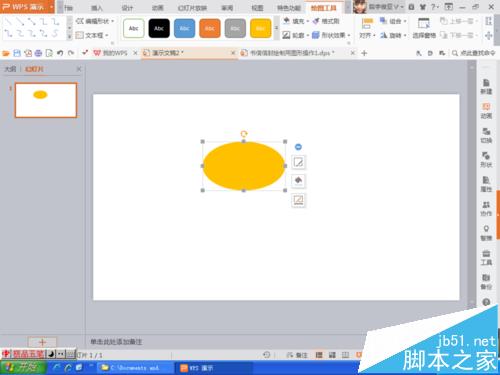The height and width of the screenshot is (375, 500).
Task: Open the 组合 group dropdown
Action: pos(393,21)
